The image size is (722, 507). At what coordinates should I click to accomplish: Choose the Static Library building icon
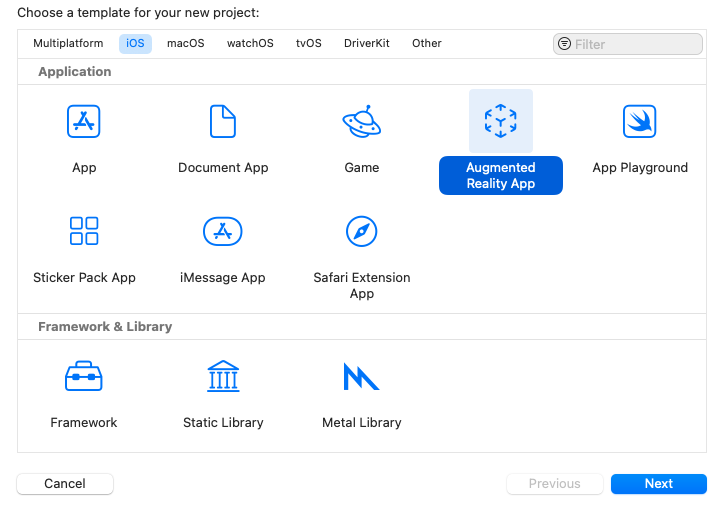point(223,376)
